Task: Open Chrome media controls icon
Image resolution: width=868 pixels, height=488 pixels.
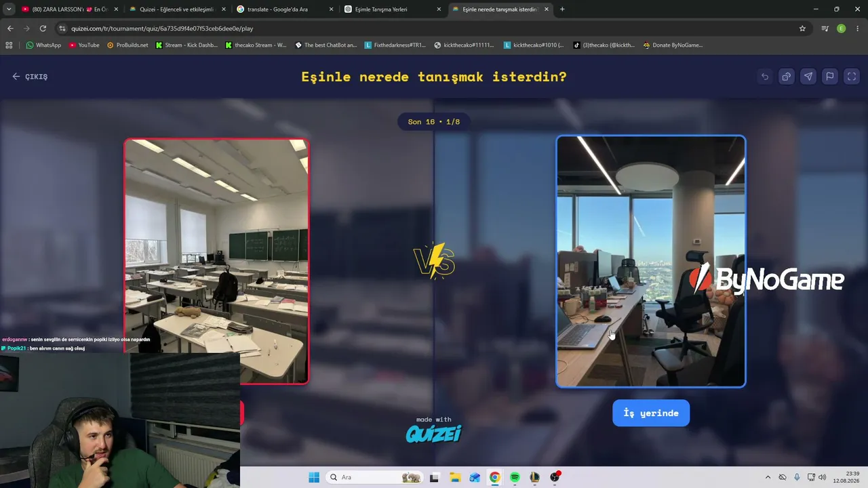Action: tap(825, 28)
